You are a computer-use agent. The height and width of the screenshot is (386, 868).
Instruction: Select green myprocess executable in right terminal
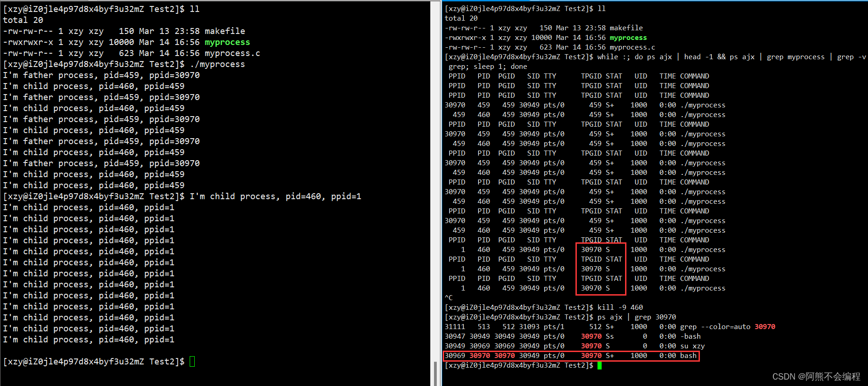[628, 38]
